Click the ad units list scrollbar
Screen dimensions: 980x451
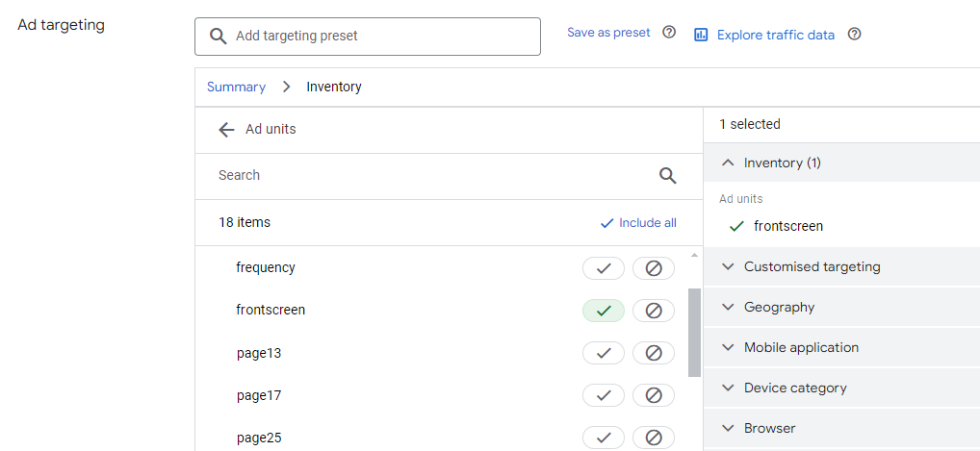pyautogui.click(x=694, y=333)
